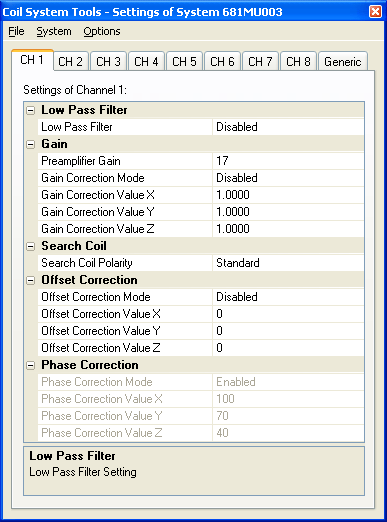
Task: Open the File menu
Action: [x=16, y=31]
